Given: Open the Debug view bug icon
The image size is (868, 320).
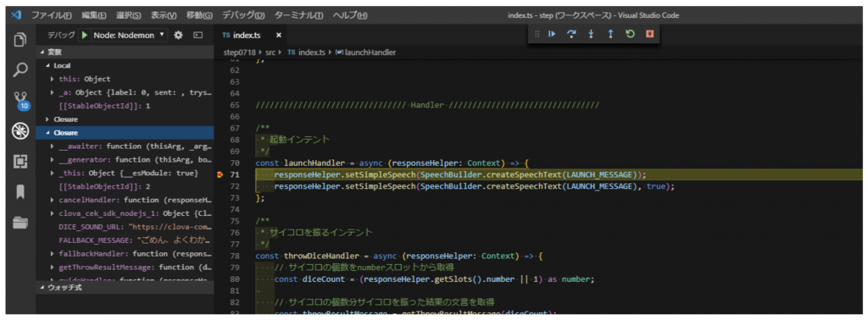Looking at the screenshot, I should pos(20,131).
